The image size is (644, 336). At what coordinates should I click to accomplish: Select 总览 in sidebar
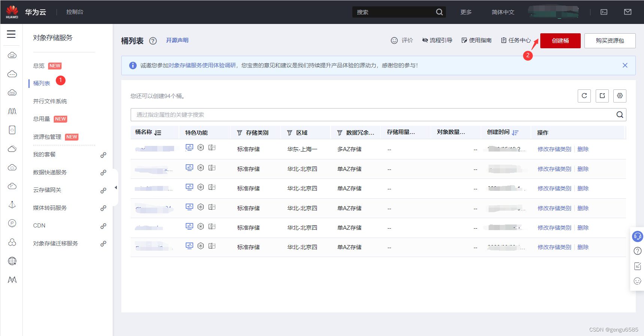pos(39,66)
